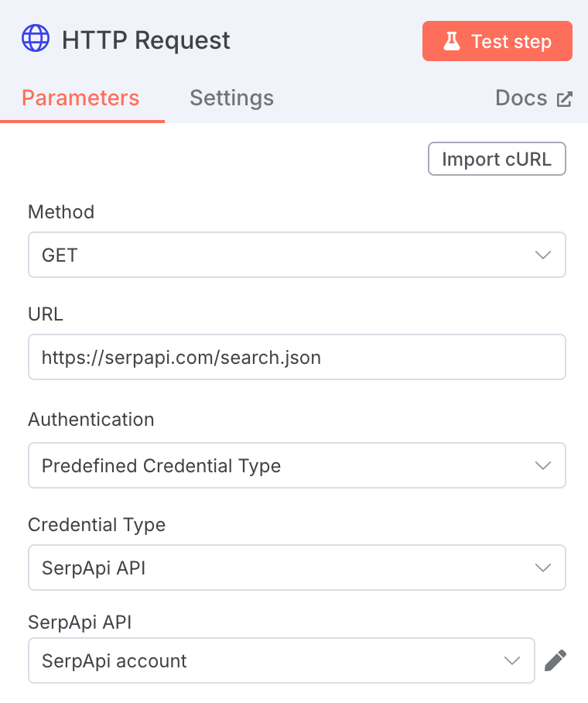Viewport: 588px width, 703px height.
Task: Open the Method dropdown showing GET
Action: (x=296, y=255)
